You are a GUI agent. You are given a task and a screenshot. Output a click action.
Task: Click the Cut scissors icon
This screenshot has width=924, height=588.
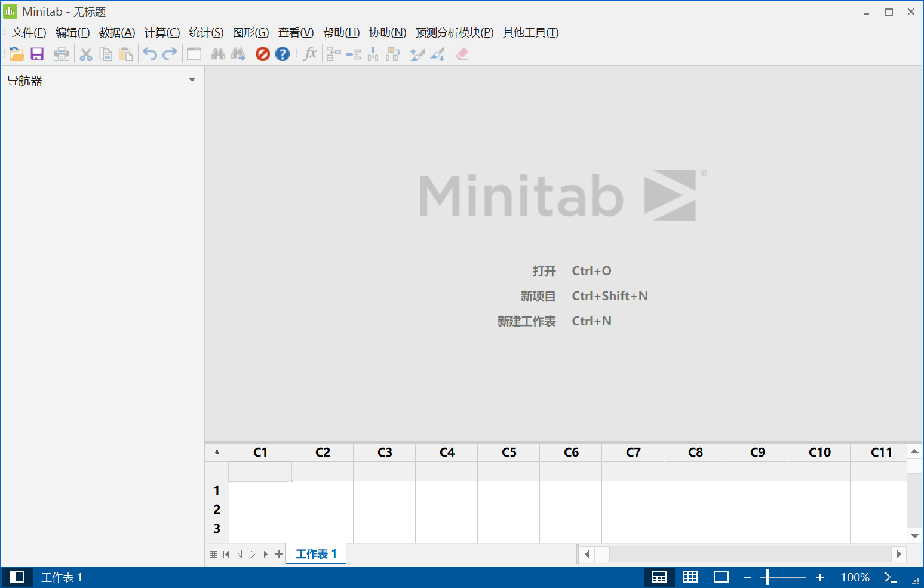click(x=86, y=54)
